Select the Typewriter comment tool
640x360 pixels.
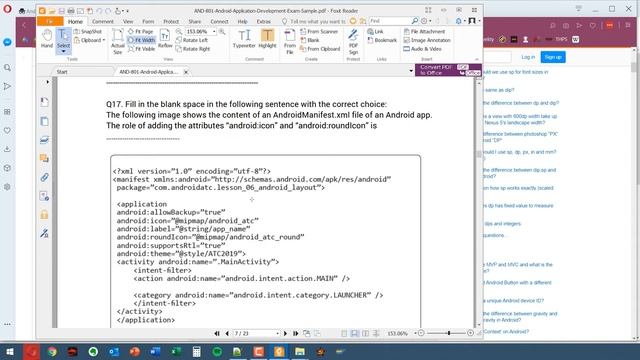(244, 39)
